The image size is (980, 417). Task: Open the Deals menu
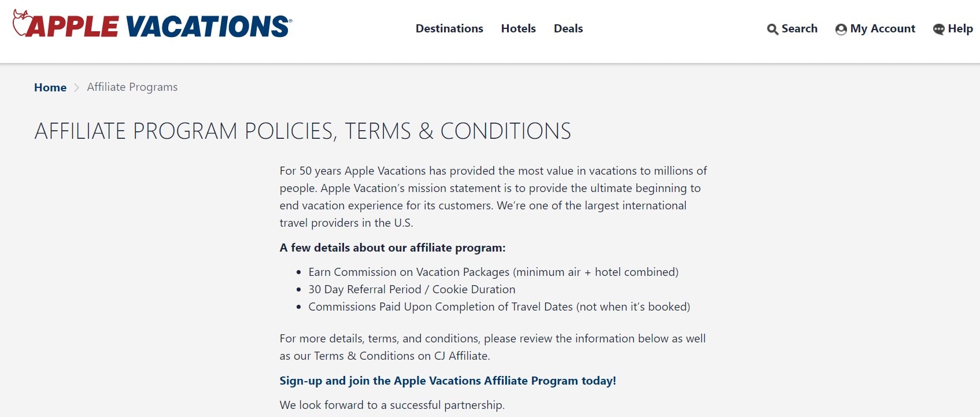568,28
